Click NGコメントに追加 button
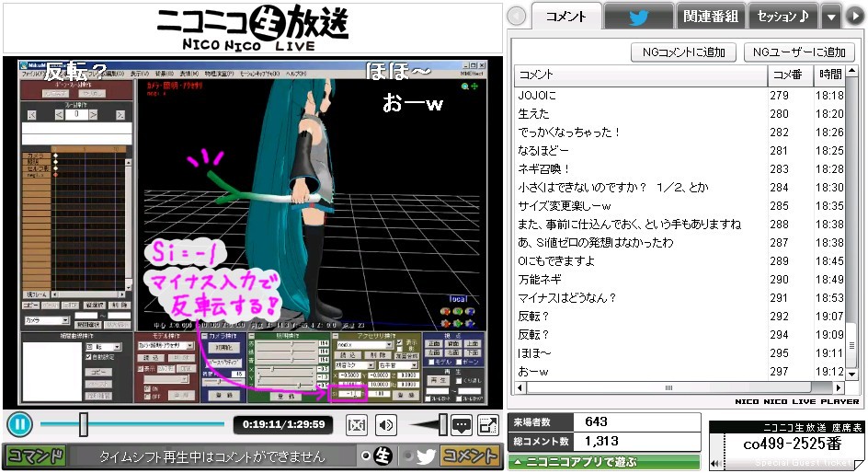 [x=684, y=52]
